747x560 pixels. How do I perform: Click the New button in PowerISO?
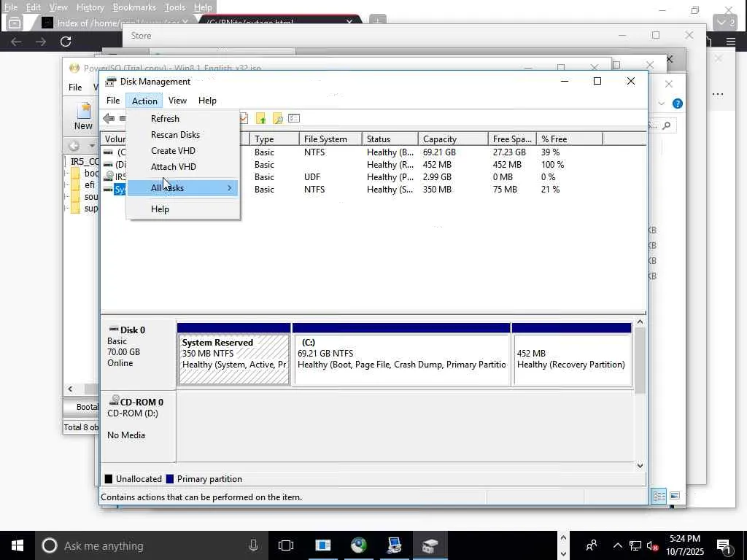pyautogui.click(x=83, y=116)
